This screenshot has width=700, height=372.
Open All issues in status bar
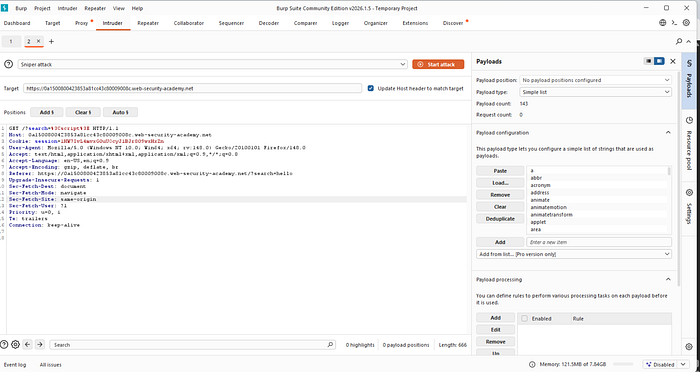pyautogui.click(x=50, y=364)
